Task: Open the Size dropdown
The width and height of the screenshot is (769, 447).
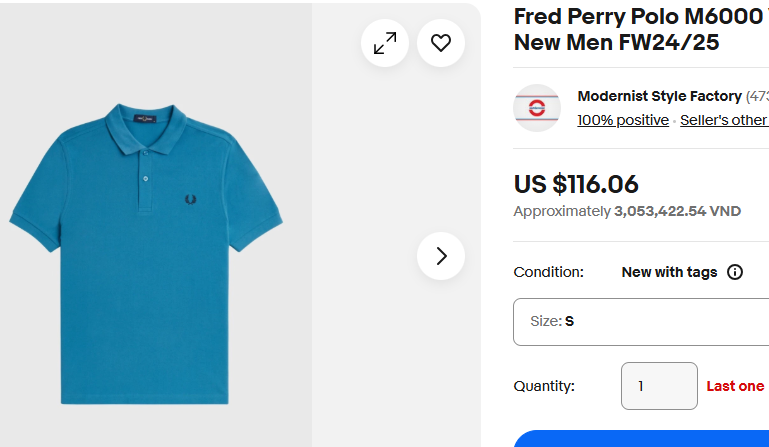Action: click(640, 322)
